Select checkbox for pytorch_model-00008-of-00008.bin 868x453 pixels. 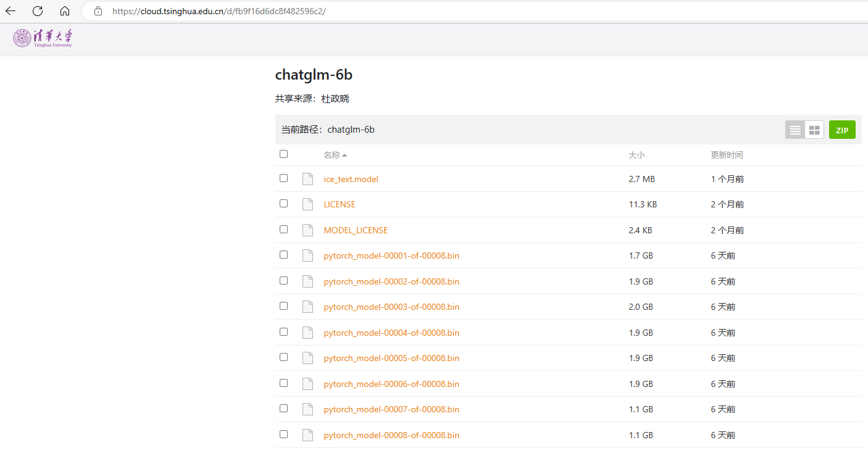point(283,434)
